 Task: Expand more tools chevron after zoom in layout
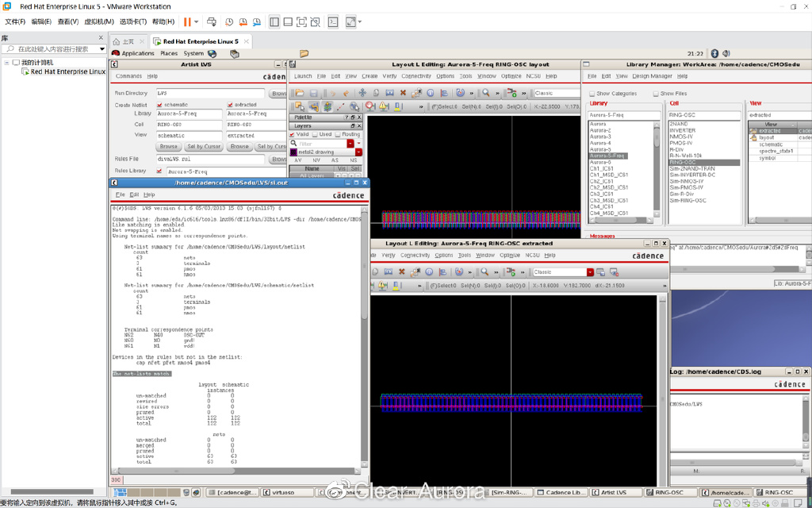pos(497,94)
